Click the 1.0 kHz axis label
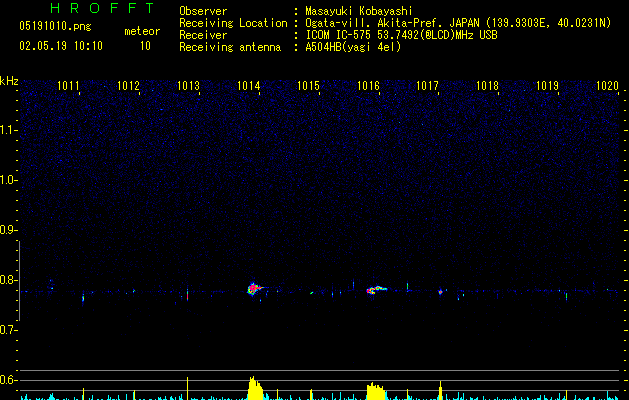629x400 pixels. pos(9,180)
